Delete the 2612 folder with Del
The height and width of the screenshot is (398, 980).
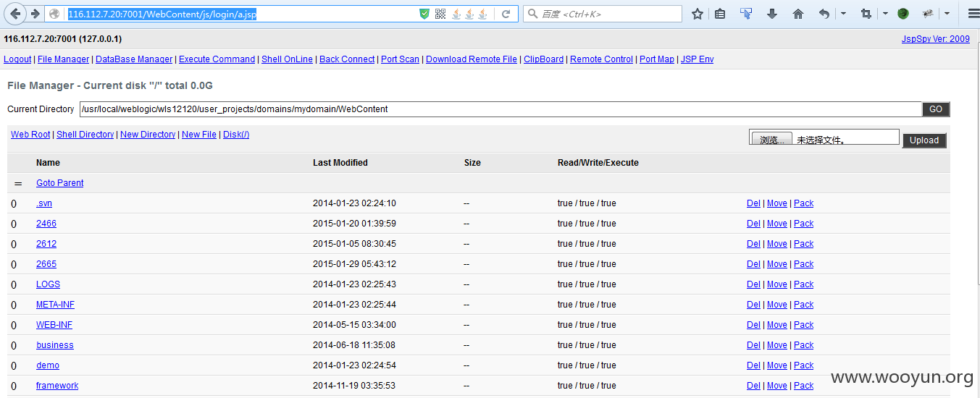click(x=753, y=244)
